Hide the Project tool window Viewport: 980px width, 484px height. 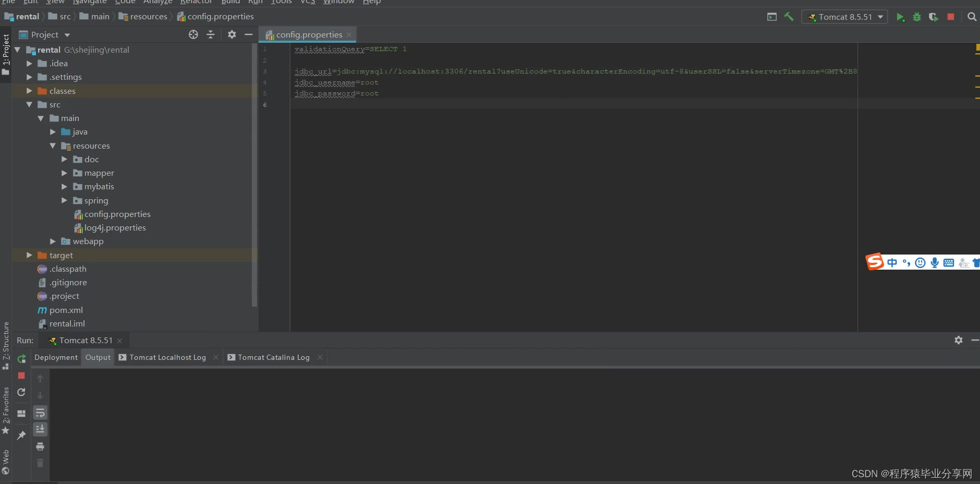pos(249,34)
